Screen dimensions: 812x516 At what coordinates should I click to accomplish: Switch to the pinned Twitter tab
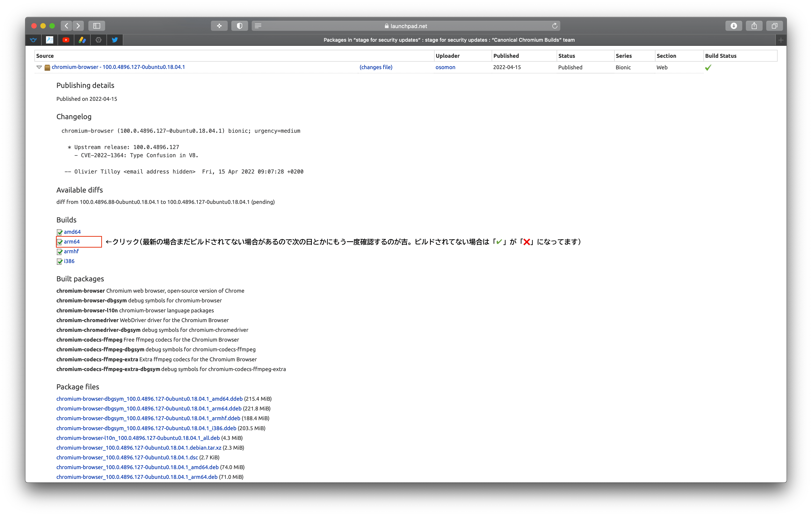115,40
